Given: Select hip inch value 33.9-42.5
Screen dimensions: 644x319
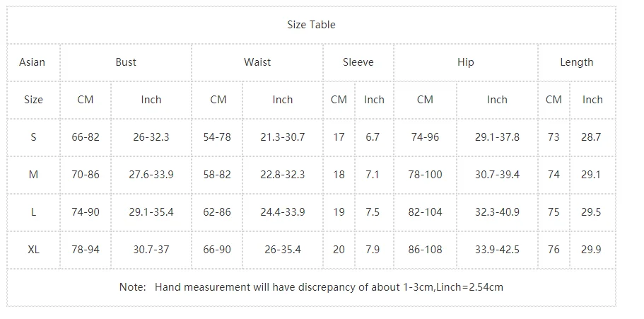Looking at the screenshot, I should pyautogui.click(x=497, y=250).
